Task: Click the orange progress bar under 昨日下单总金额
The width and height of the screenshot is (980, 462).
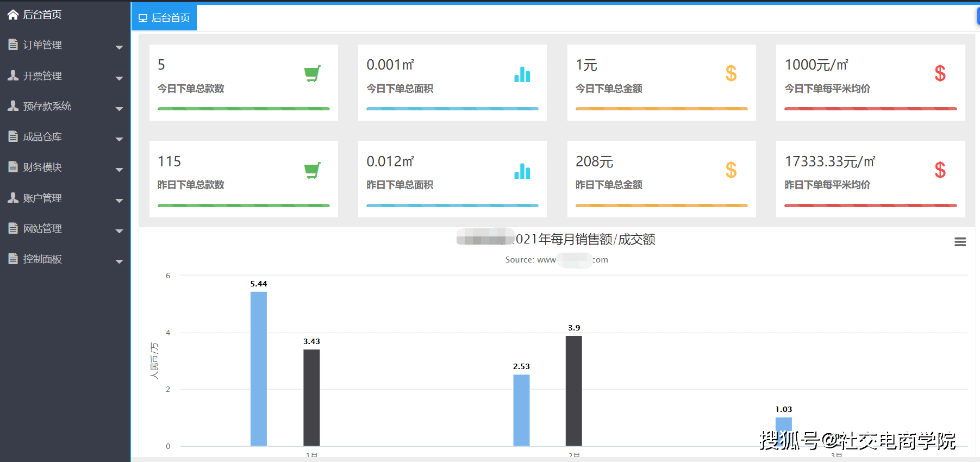Action: tap(661, 205)
